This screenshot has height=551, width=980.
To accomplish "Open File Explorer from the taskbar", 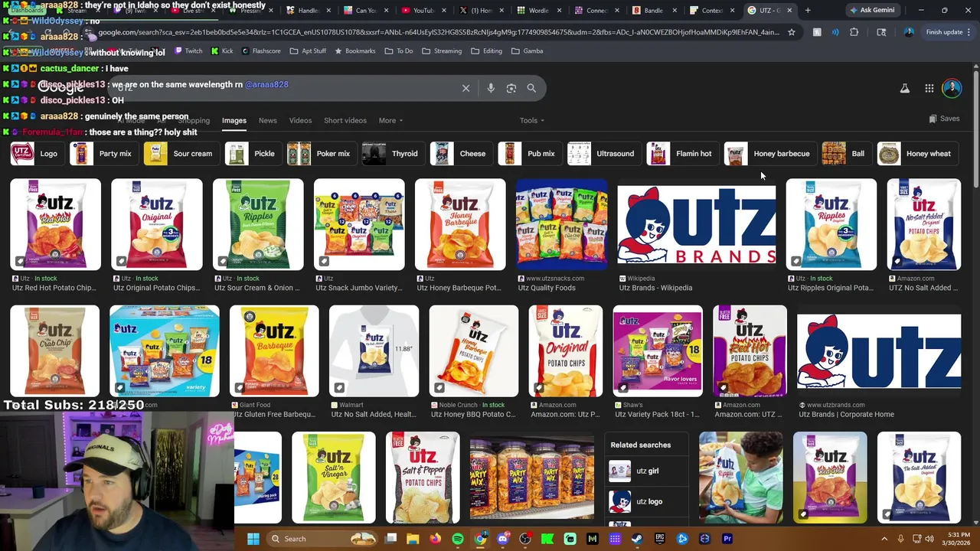I will 413,539.
